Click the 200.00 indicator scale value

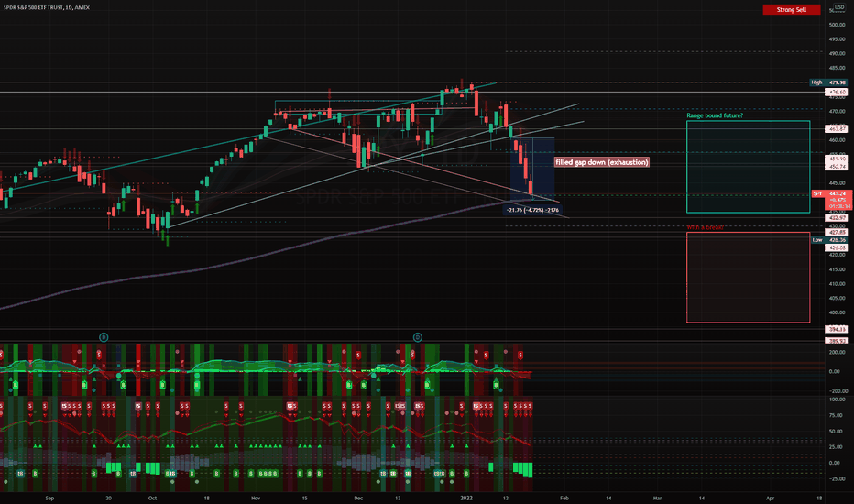click(838, 353)
